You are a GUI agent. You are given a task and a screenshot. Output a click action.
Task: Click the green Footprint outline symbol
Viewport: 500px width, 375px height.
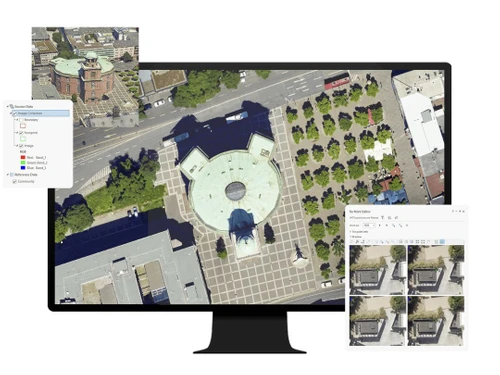[23, 139]
